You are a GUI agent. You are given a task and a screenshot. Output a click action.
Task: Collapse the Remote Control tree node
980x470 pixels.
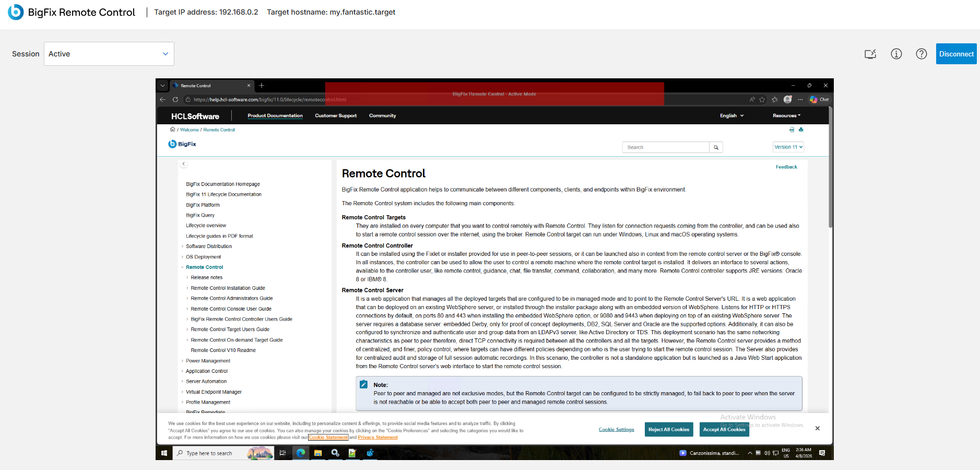click(x=182, y=267)
